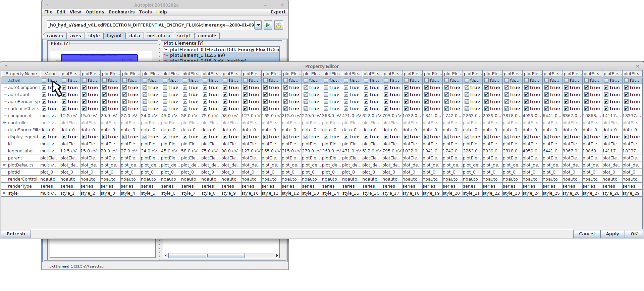Expand the plotDefaults property node

[x=5, y=165]
